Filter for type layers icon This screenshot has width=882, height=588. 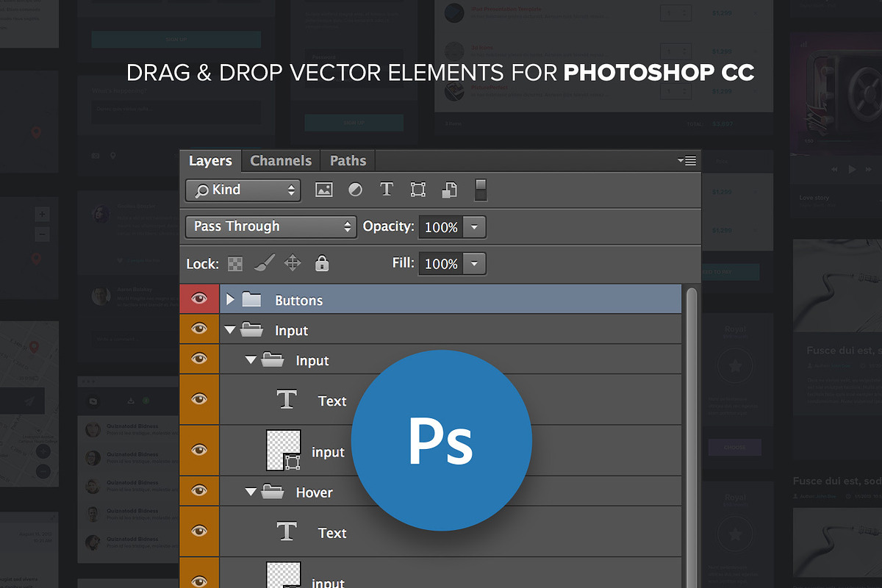coord(387,190)
